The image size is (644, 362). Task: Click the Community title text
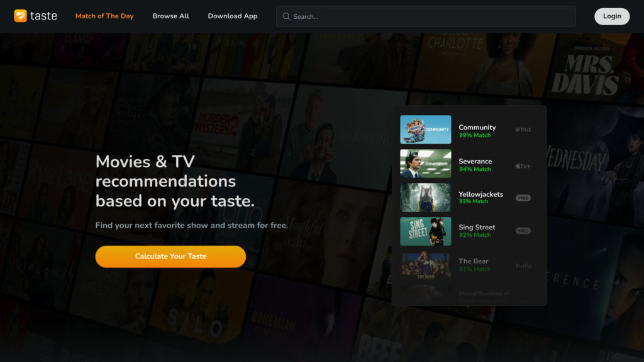pyautogui.click(x=477, y=128)
